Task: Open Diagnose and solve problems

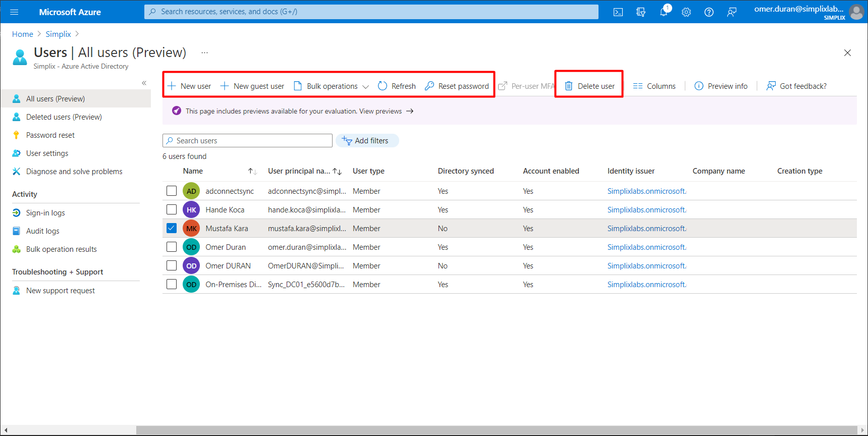Action: [74, 172]
